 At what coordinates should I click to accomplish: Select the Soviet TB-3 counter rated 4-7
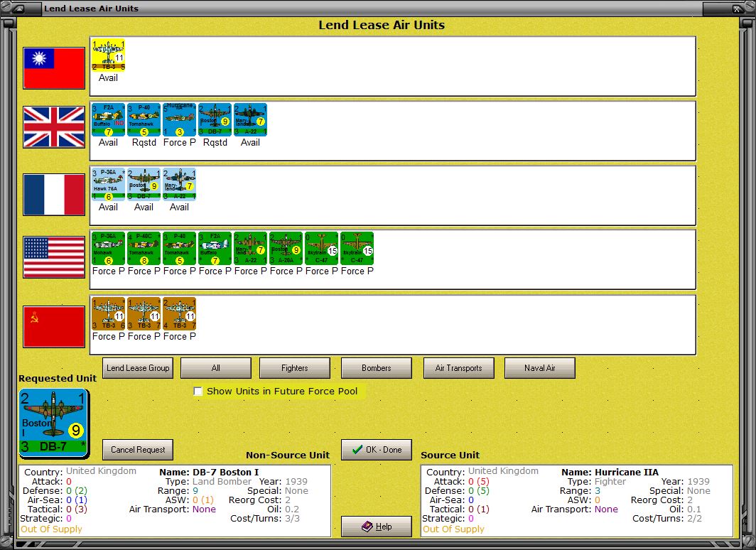click(179, 314)
